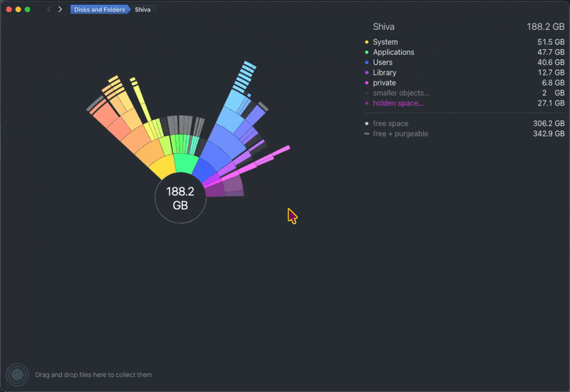The width and height of the screenshot is (570, 392).
Task: Click the collector target icon
Action: pos(17,374)
